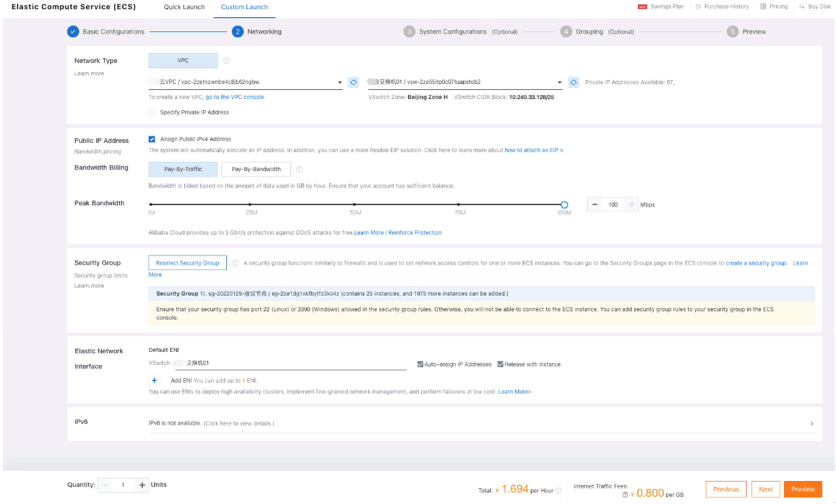Enable Specify Private IP Address checkbox
Screen dimensions: 836x504
click(x=152, y=112)
